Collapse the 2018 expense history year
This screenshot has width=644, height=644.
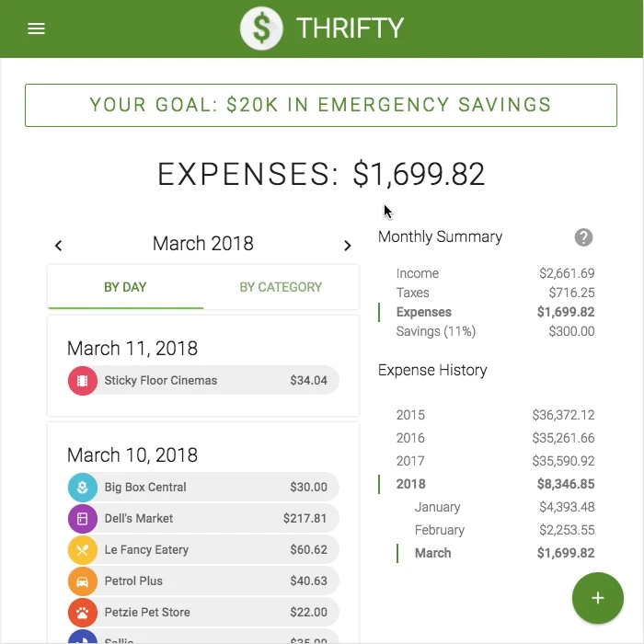[x=495, y=484]
